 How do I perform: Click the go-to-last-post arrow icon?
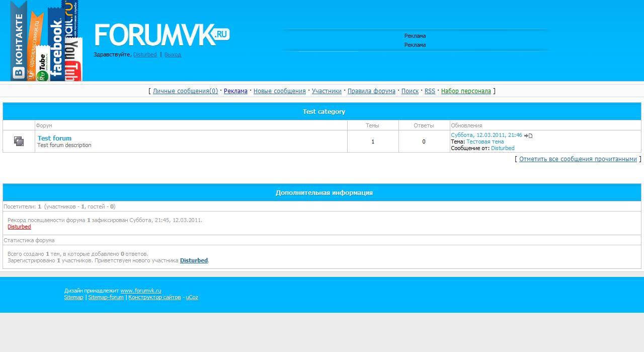point(528,135)
